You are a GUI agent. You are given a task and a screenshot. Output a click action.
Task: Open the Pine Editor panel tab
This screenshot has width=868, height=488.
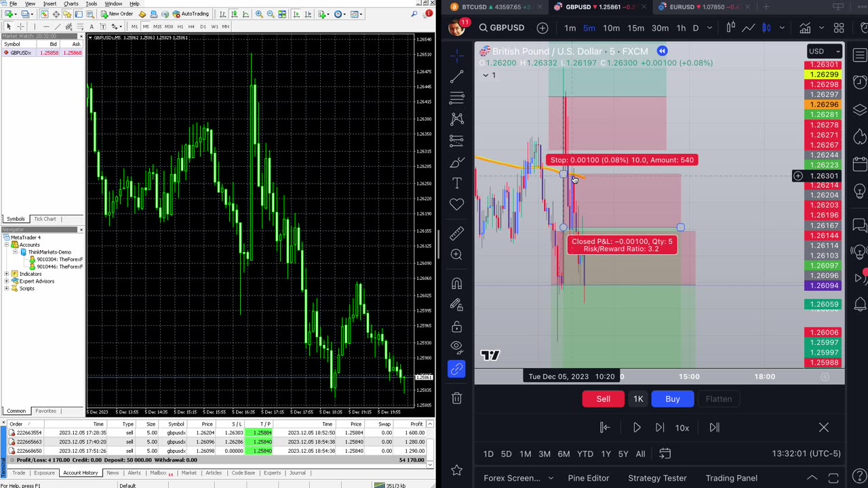(588, 478)
